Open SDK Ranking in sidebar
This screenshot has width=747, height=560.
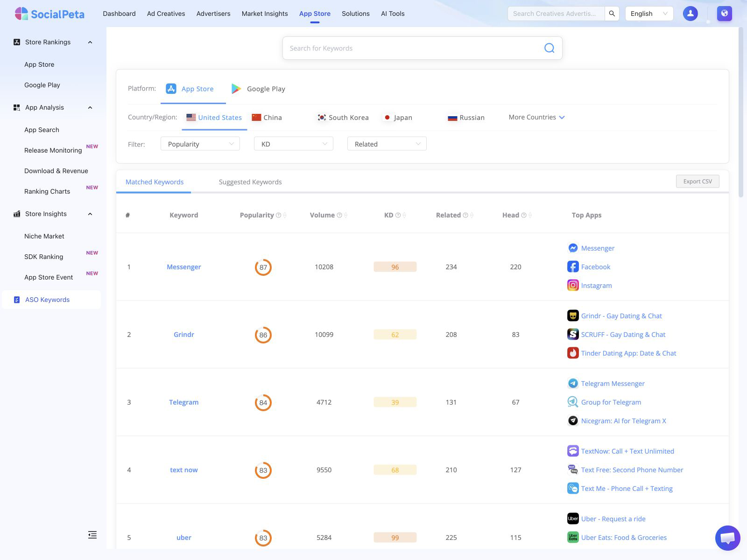44,257
